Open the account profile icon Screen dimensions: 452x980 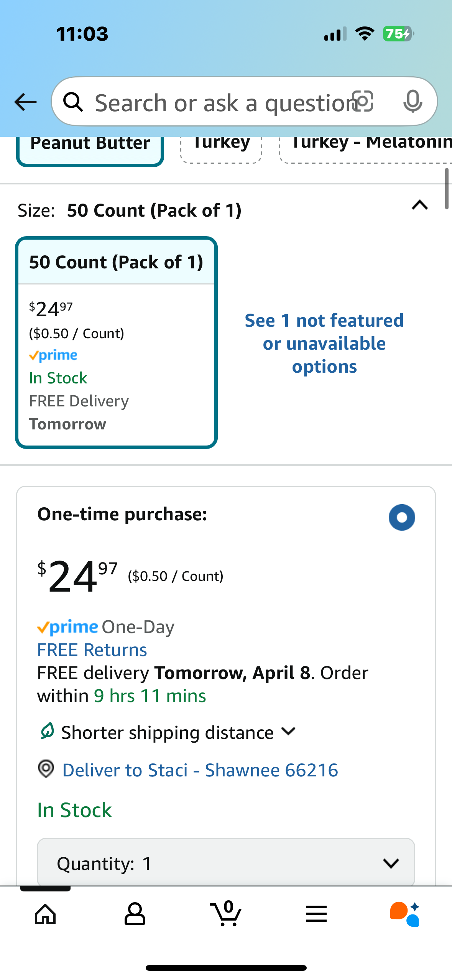click(x=135, y=914)
